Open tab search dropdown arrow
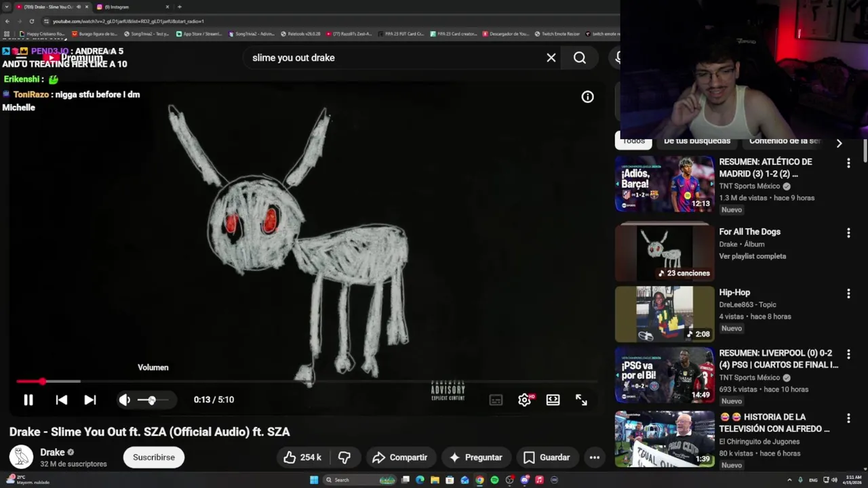The height and width of the screenshot is (488, 868). pos(7,7)
